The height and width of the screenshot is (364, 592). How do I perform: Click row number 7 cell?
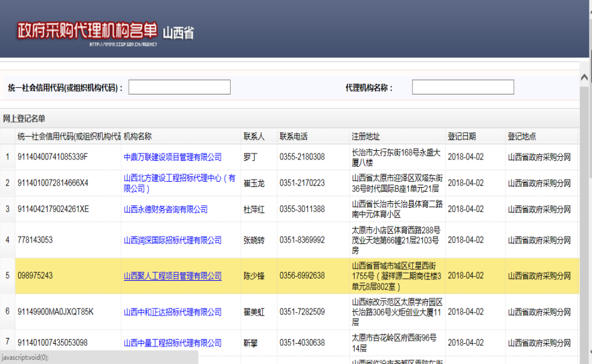point(7,342)
